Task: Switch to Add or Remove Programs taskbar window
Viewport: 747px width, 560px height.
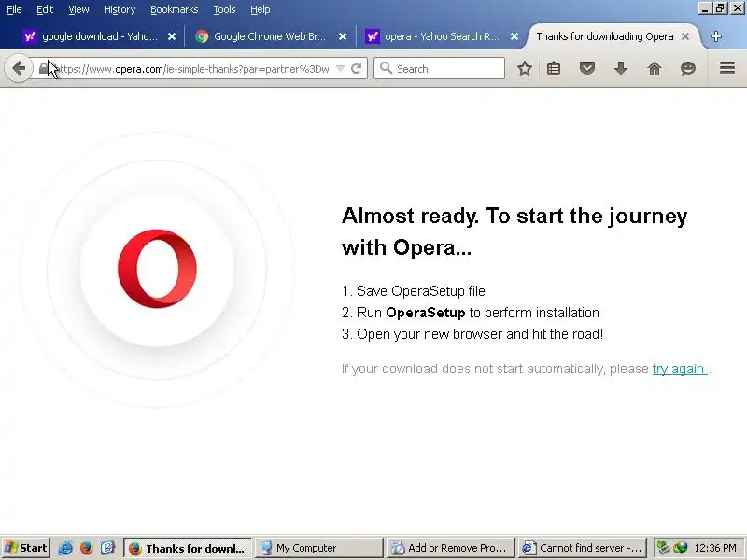Action: click(x=451, y=548)
